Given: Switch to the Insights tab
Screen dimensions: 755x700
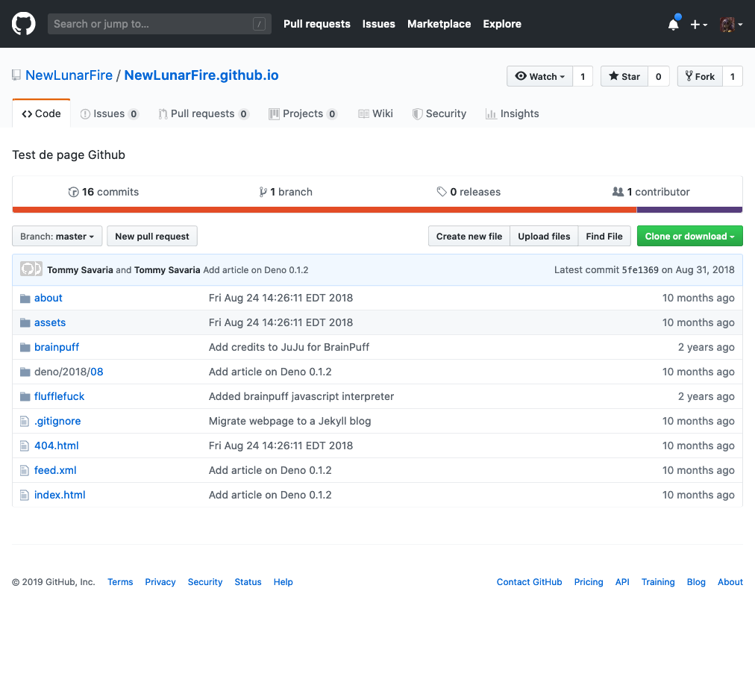Looking at the screenshot, I should pyautogui.click(x=512, y=113).
